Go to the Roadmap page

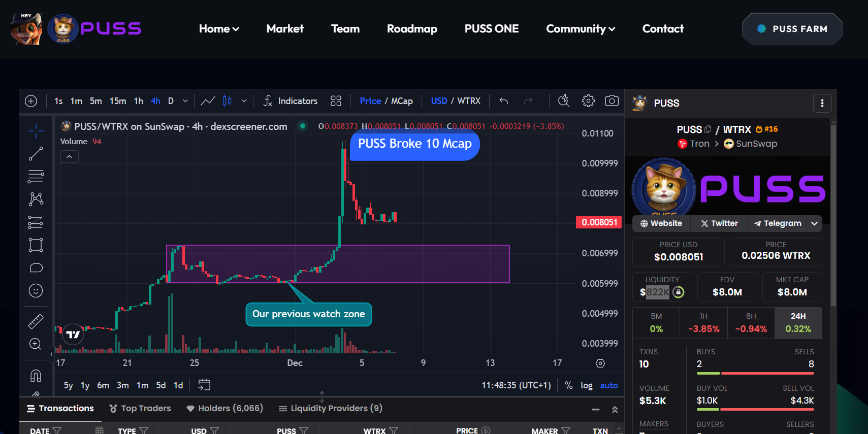point(412,29)
